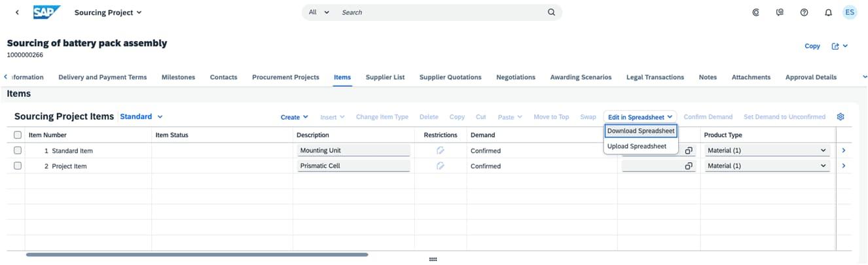Screen dimensions: 868x265
Task: Open value help in Prismatic Cell row
Action: [x=689, y=166]
